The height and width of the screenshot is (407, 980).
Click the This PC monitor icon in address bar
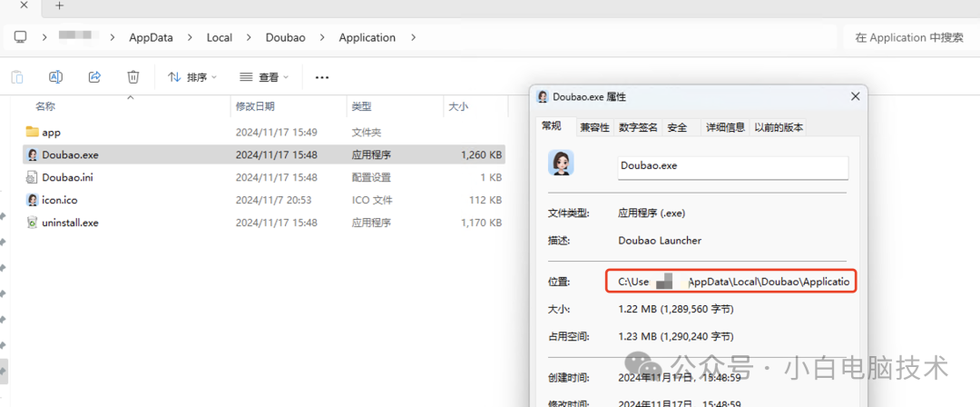coord(21,37)
